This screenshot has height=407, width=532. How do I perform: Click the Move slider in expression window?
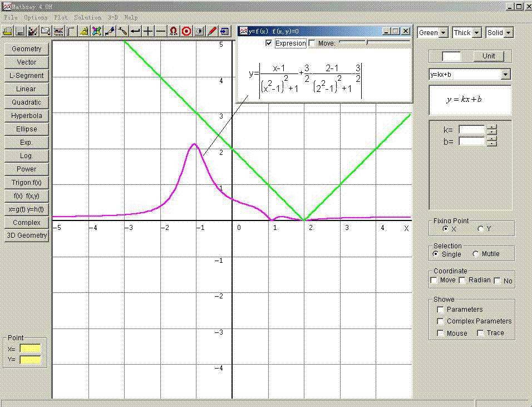click(x=375, y=42)
